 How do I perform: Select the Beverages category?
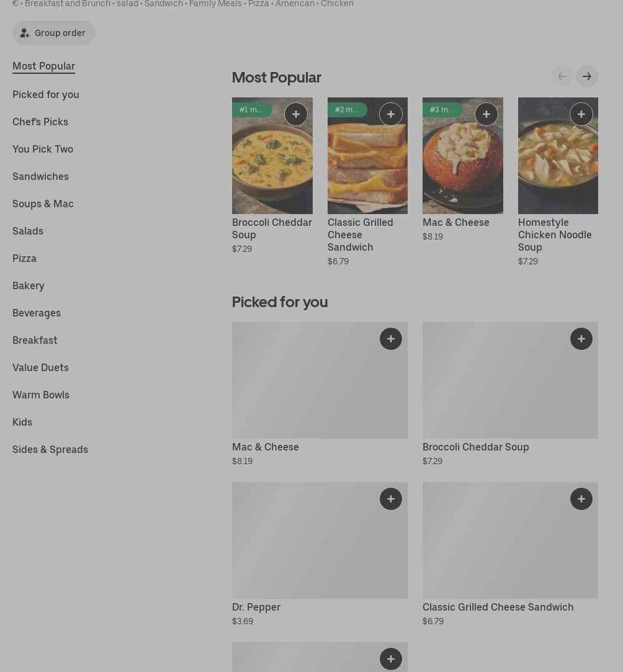coord(37,313)
